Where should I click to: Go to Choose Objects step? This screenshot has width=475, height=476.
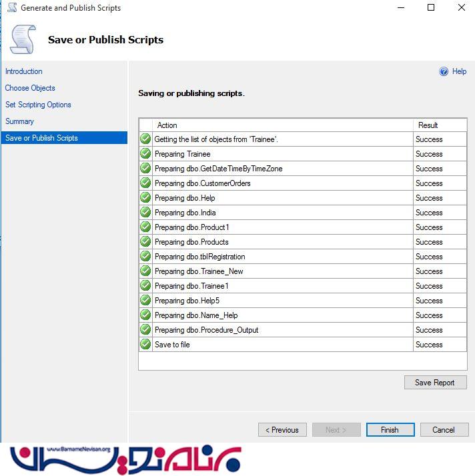coord(30,88)
